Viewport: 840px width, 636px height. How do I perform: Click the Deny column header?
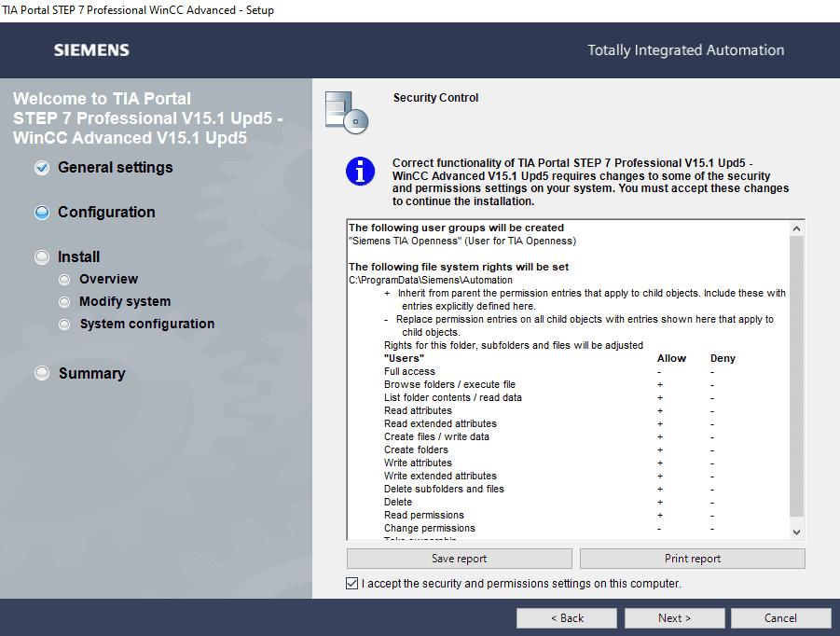pos(723,358)
